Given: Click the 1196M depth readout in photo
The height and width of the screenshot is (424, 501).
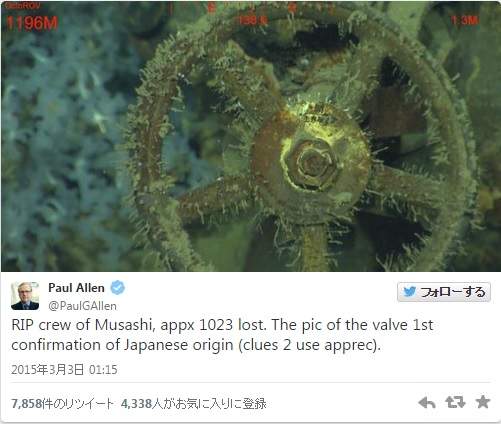Looking at the screenshot, I should click(x=32, y=23).
